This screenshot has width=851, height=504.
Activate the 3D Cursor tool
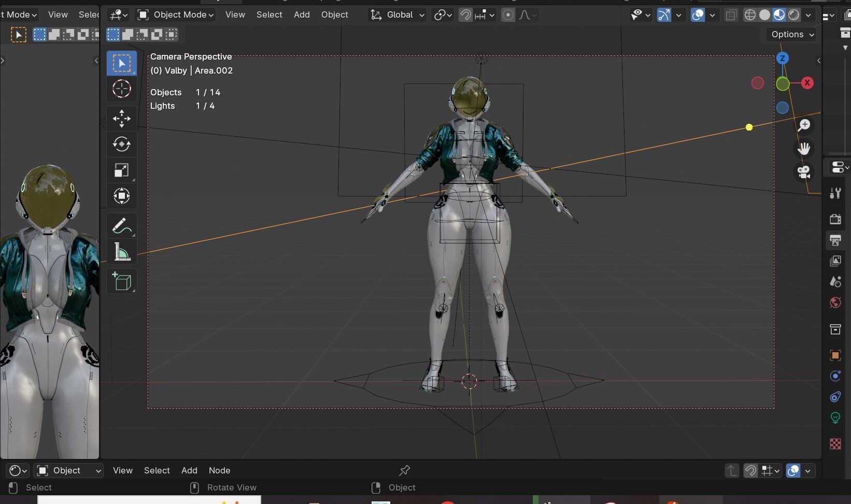(122, 89)
